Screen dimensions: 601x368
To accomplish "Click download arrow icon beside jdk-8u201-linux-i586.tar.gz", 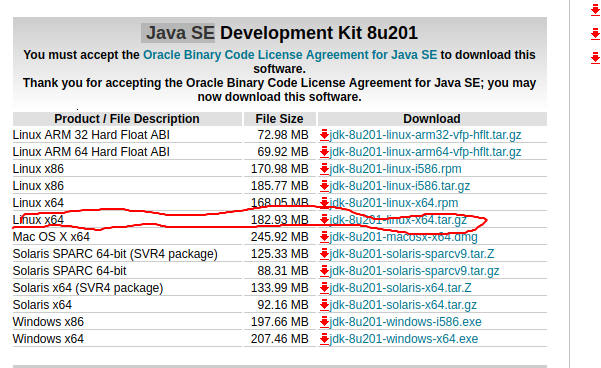I will tap(324, 186).
